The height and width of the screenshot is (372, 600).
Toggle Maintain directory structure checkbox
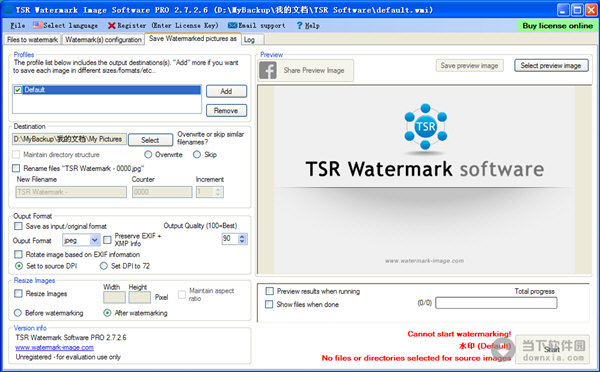(16, 155)
